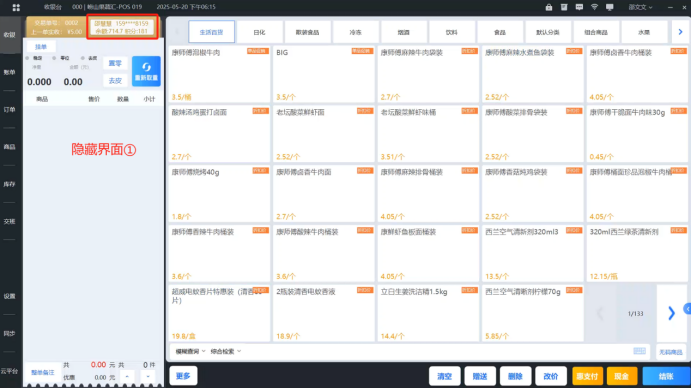Select the 饮料 category tab
692x388 pixels.
pyautogui.click(x=451, y=32)
